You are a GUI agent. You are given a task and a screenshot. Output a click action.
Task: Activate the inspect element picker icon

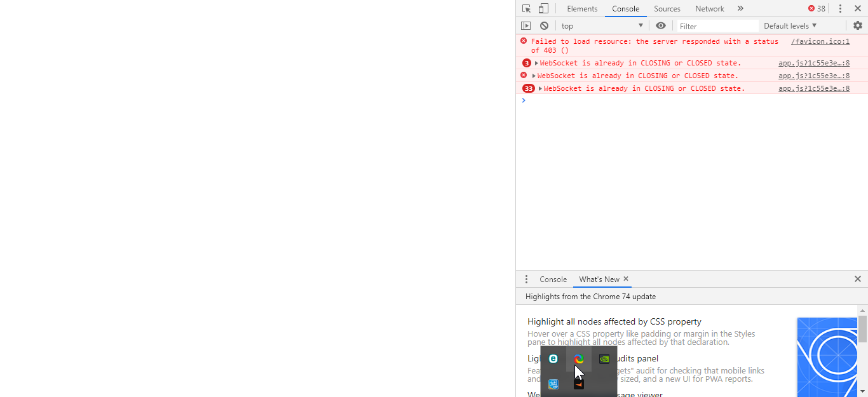tap(526, 8)
